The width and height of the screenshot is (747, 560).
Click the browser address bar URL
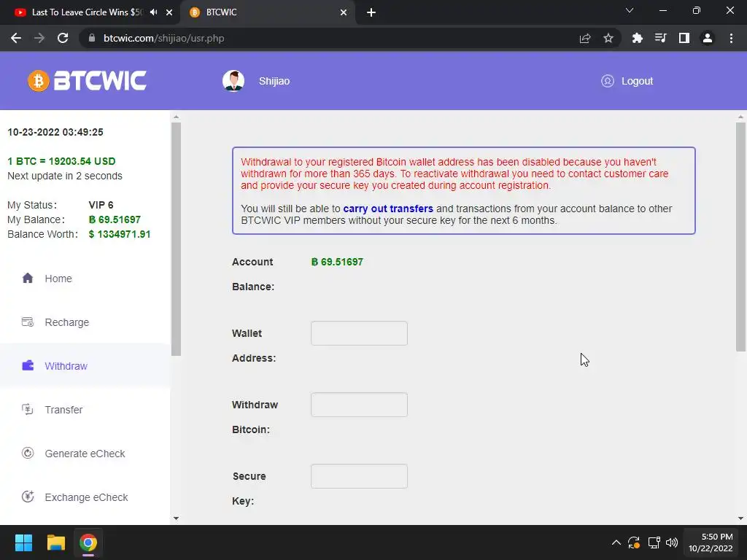pos(163,38)
